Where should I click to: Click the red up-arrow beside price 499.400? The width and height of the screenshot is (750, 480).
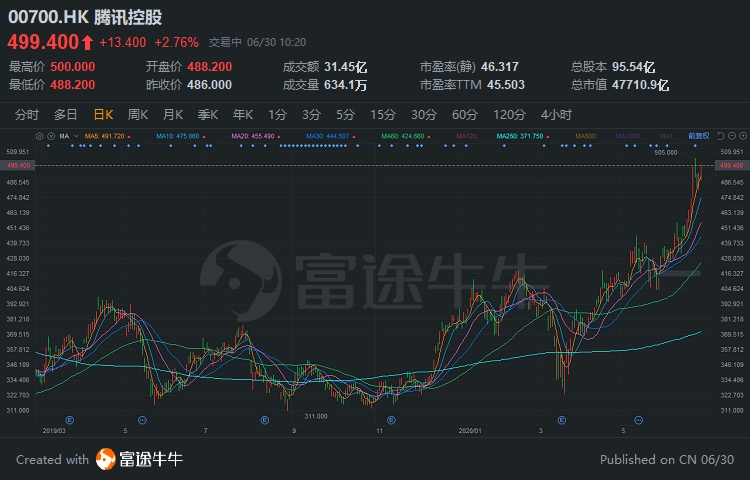click(88, 43)
